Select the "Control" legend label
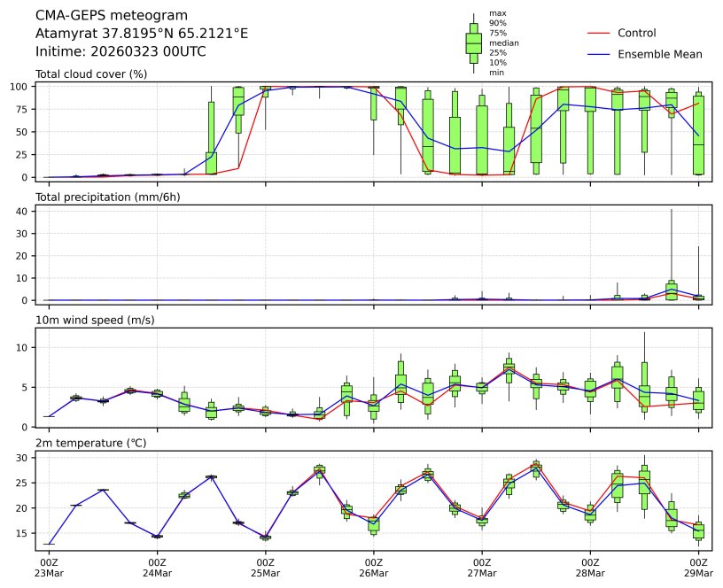This screenshot has width=723, height=588. tap(636, 33)
